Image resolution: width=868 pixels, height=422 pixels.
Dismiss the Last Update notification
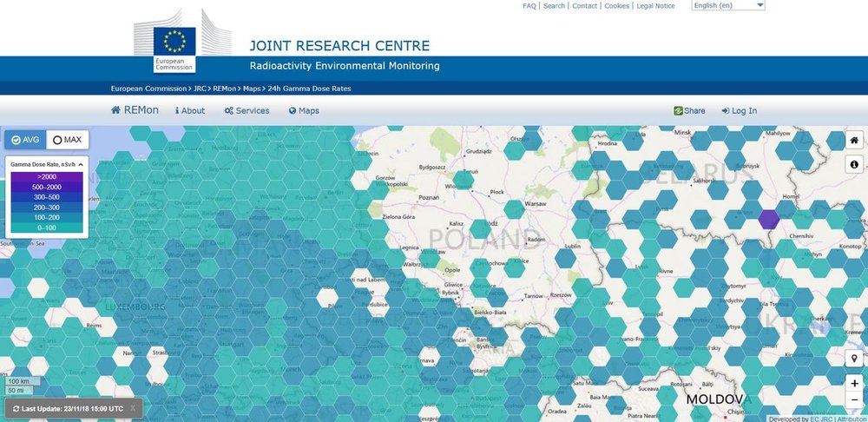132,408
